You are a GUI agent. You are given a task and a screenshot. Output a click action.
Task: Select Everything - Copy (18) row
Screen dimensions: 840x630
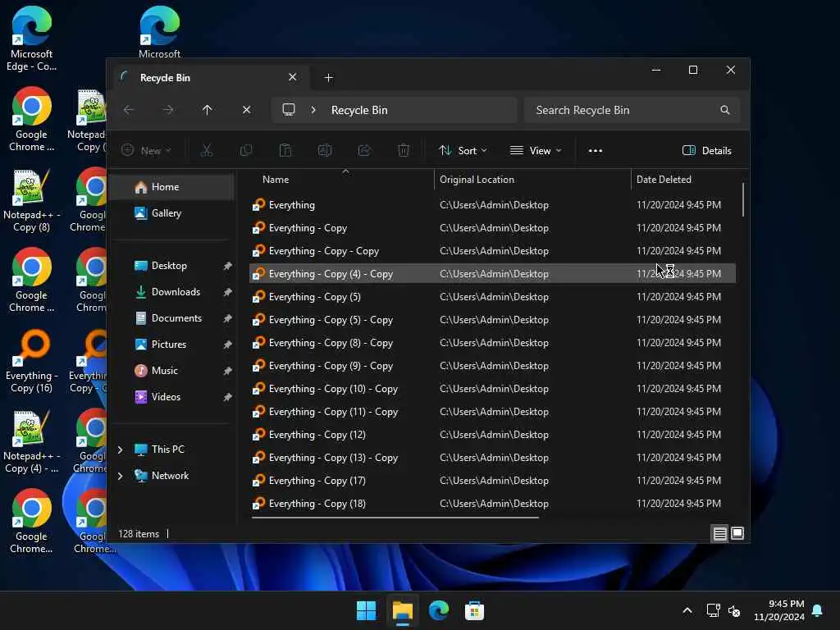tap(492, 504)
